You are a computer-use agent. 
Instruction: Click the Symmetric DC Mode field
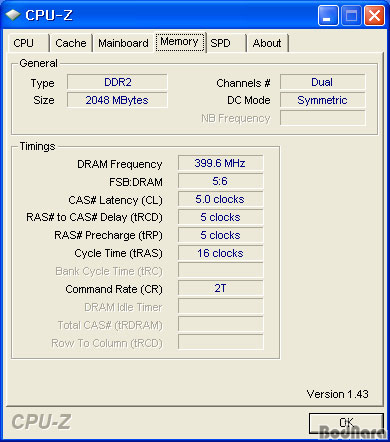tap(322, 100)
